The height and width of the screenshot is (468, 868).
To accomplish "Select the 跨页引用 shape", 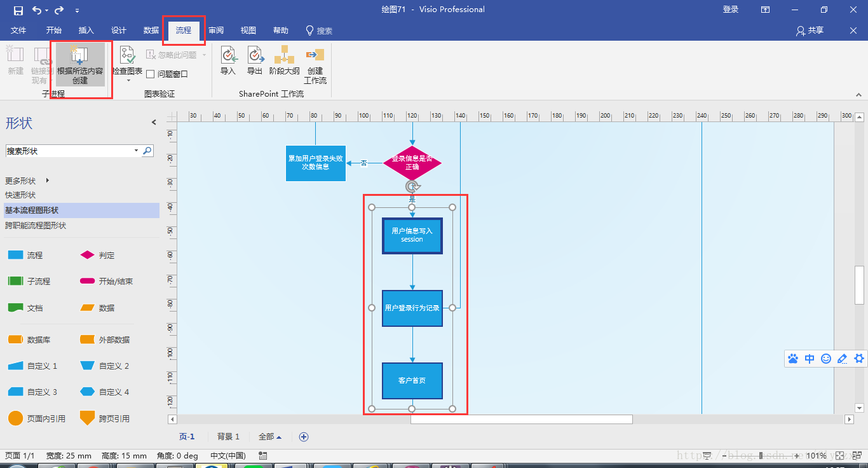I will pos(104,418).
